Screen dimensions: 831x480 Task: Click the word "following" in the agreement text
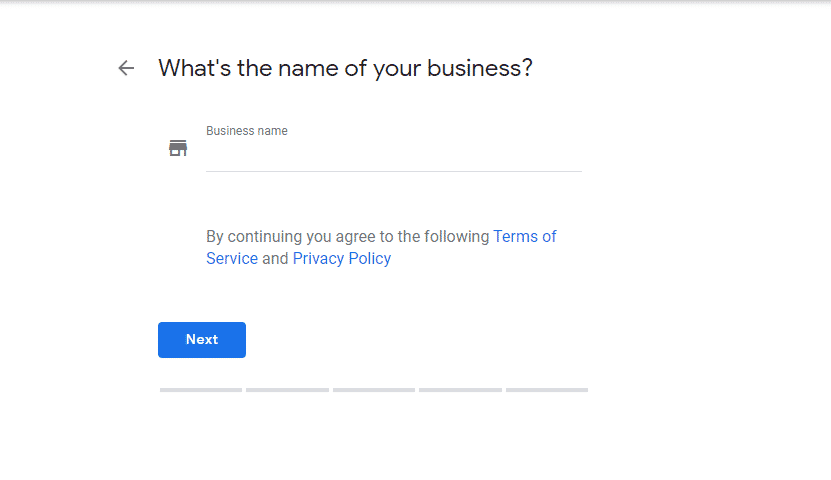[455, 237]
